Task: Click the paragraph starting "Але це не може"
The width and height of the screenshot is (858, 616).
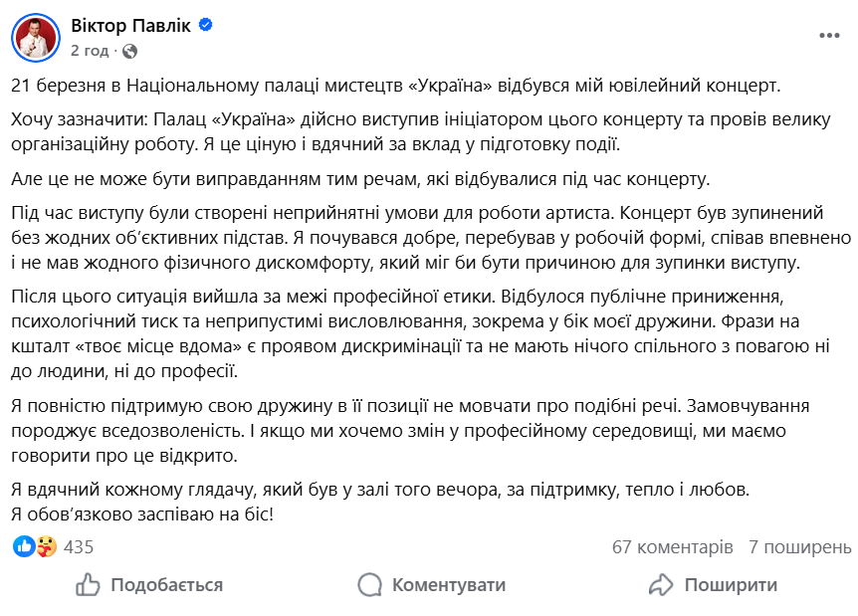Action: pyautogui.click(x=362, y=178)
